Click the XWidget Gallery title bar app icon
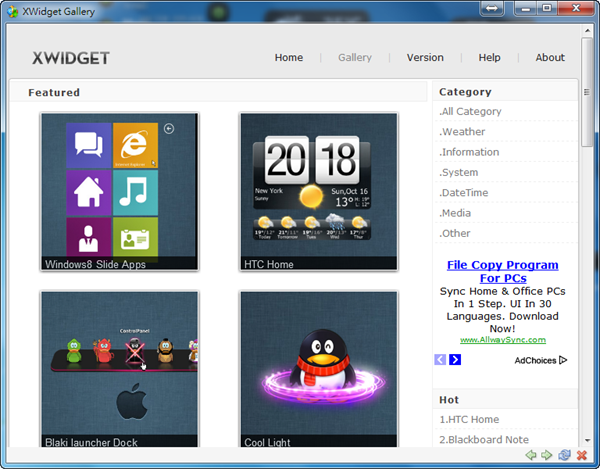 tap(12, 12)
